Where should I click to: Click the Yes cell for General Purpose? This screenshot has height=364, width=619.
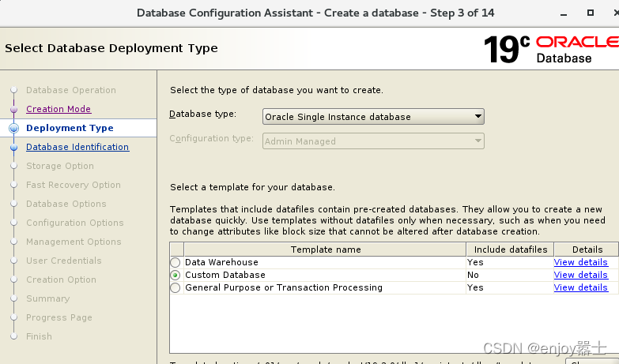click(x=510, y=287)
